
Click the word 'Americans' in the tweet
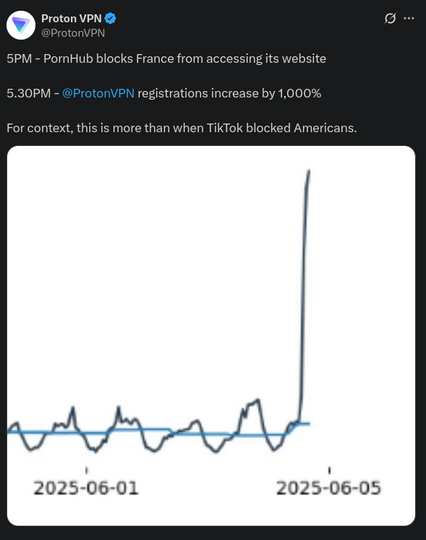coord(325,128)
